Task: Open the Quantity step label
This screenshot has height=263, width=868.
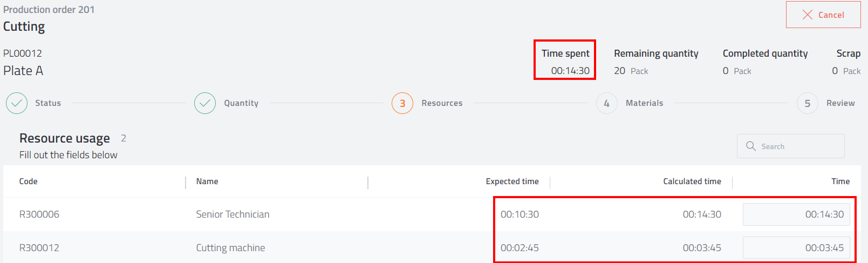Action: (241, 103)
